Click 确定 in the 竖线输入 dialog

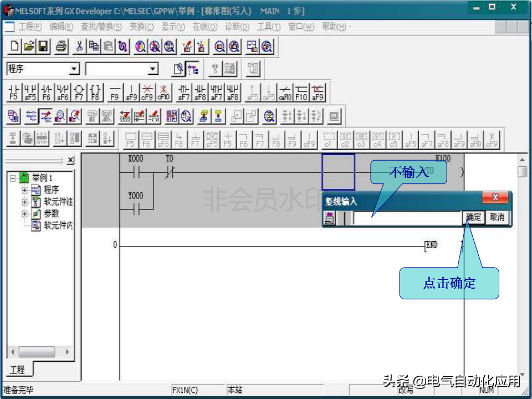473,217
